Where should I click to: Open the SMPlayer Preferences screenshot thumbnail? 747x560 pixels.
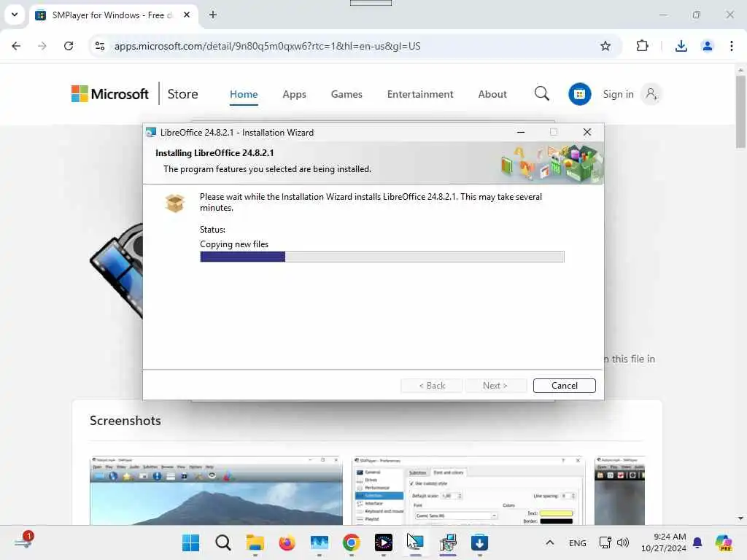468,491
